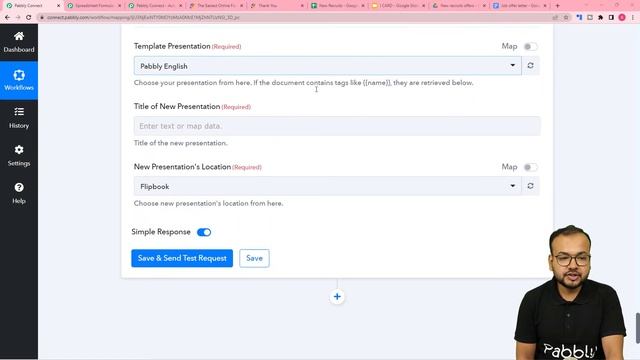Switch to the Pabbly Connect tab
This screenshot has width=640, height=360.
click(33, 6)
